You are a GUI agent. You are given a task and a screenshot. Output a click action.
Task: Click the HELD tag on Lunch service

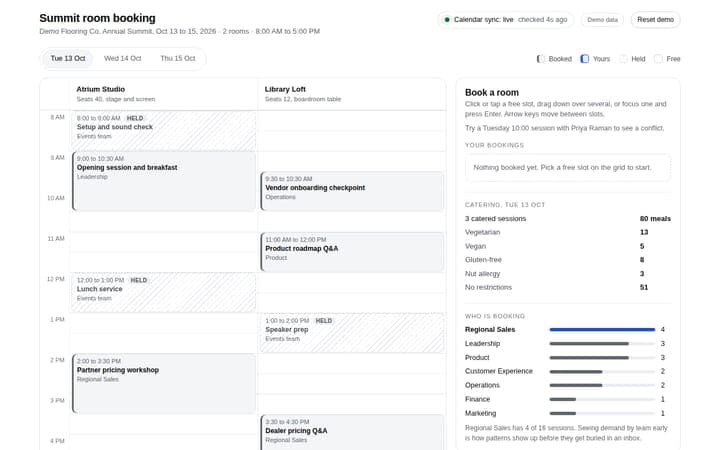139,280
